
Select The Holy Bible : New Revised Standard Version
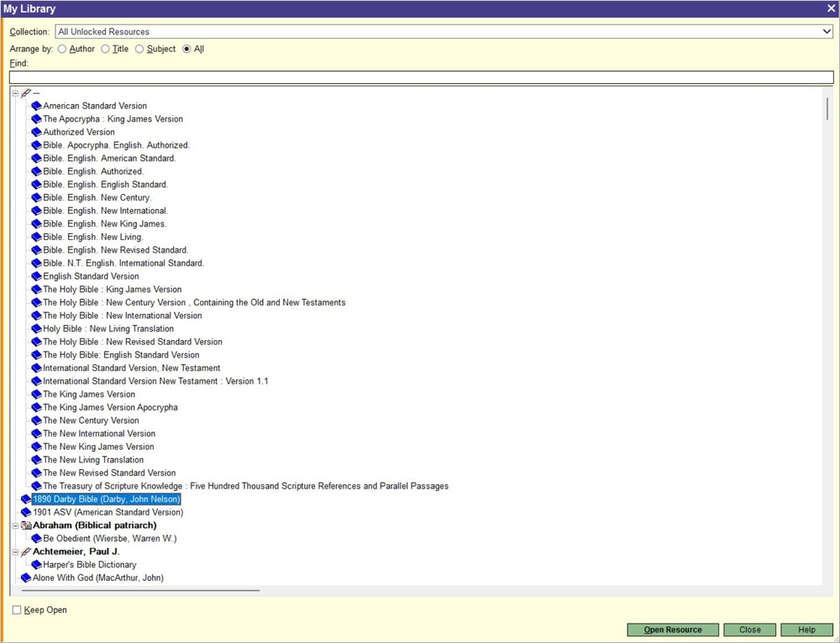pyautogui.click(x=133, y=342)
